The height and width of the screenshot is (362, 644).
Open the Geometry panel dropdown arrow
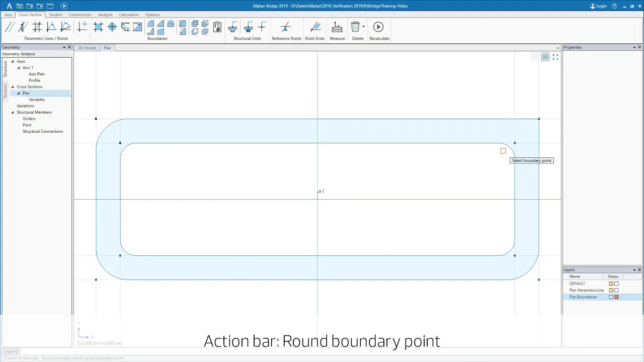(x=64, y=47)
